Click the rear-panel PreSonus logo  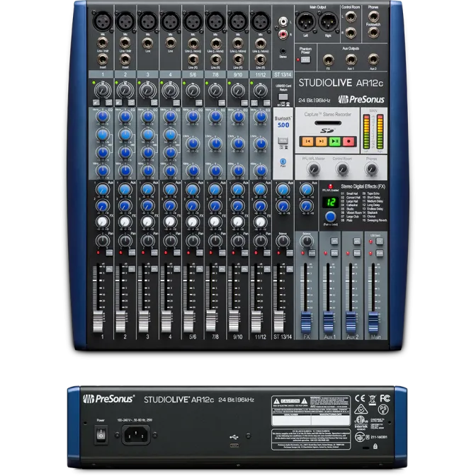[x=108, y=399]
